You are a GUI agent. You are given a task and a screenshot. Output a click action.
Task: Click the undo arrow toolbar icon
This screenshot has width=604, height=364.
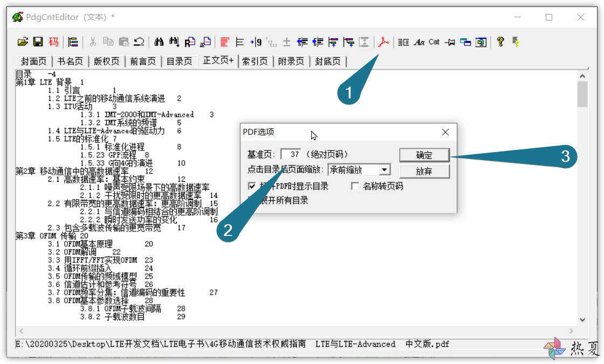coord(139,42)
